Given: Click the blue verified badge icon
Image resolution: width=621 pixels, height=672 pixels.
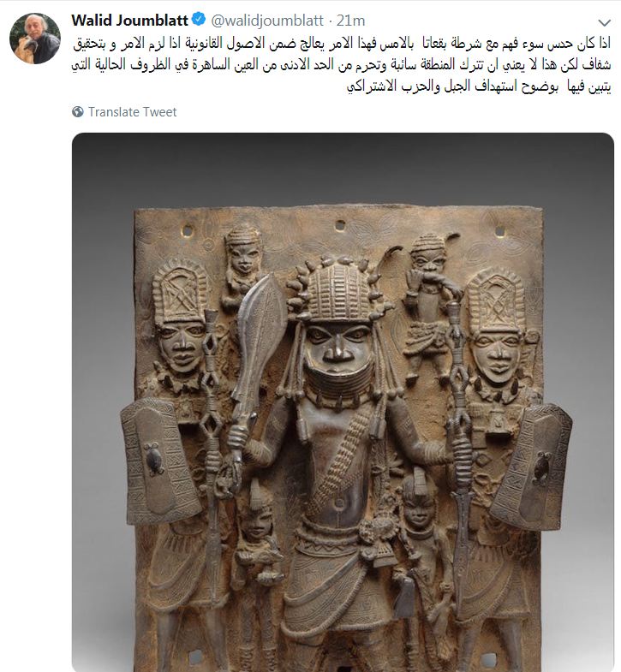Looking at the screenshot, I should 199,20.
